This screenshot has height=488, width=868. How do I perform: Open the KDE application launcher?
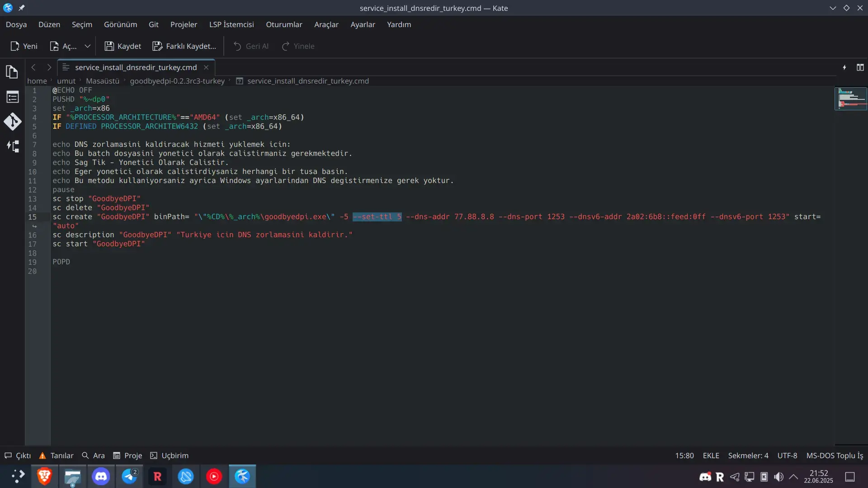click(x=18, y=476)
